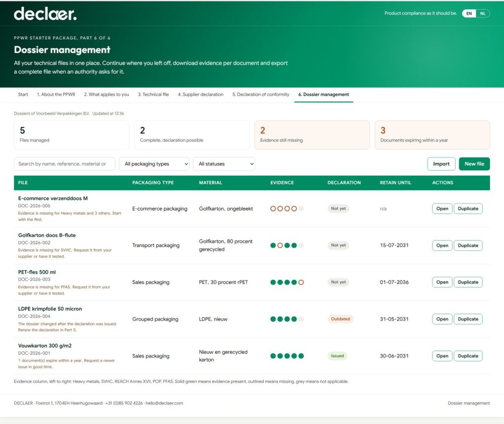Switch language to NL
Screen dimensions: 504x424
[x=483, y=13]
